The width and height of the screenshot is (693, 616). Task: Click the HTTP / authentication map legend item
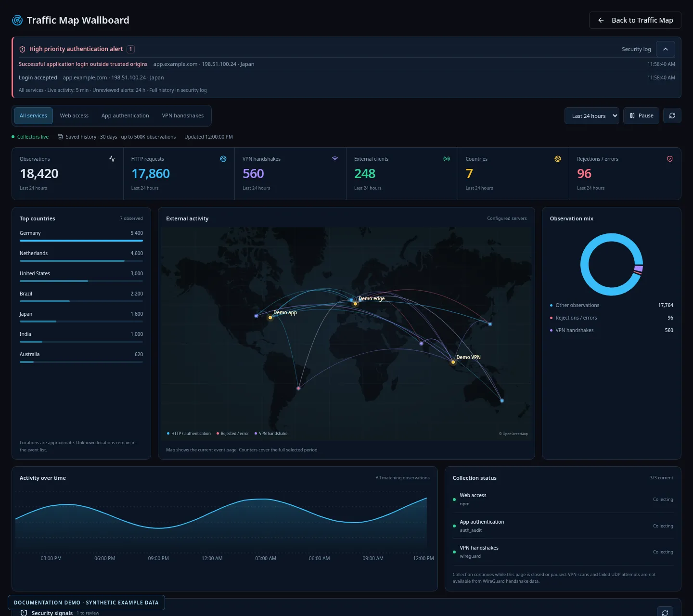(x=189, y=434)
